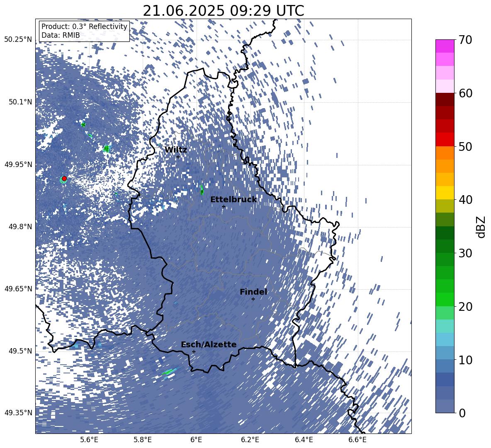The width and height of the screenshot is (491, 448).
Task: Click the 49.8°N latitude label
Action: point(20,227)
